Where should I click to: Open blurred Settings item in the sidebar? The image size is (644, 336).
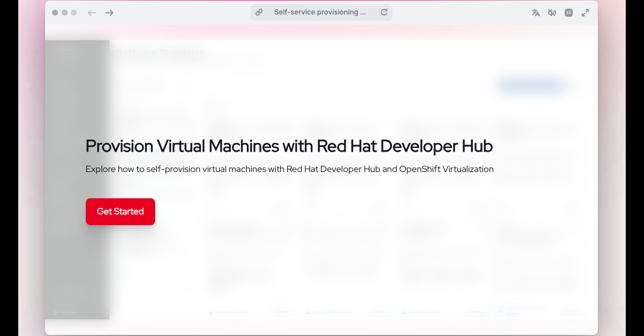[68, 312]
